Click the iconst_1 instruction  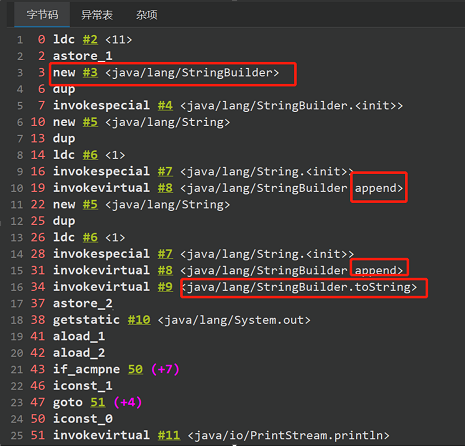pos(83,386)
